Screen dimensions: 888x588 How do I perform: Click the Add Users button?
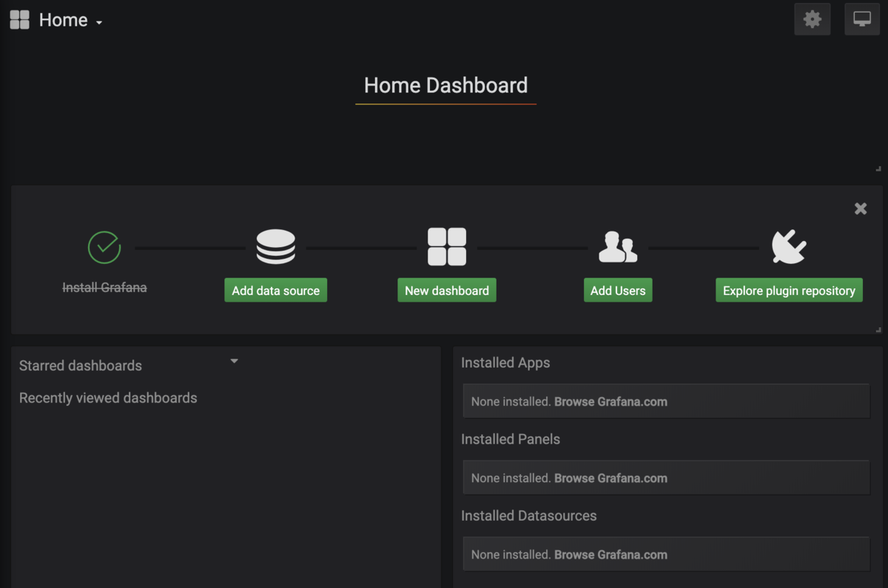[x=618, y=291]
